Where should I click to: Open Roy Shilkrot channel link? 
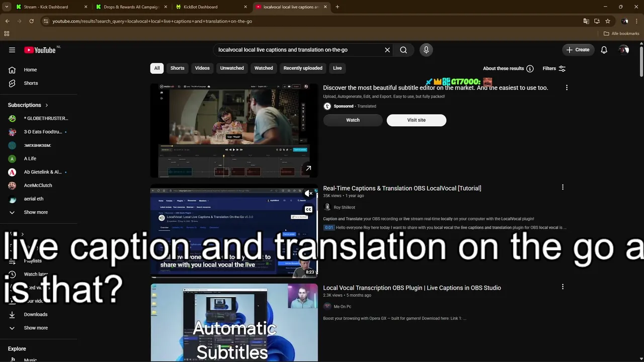click(344, 207)
